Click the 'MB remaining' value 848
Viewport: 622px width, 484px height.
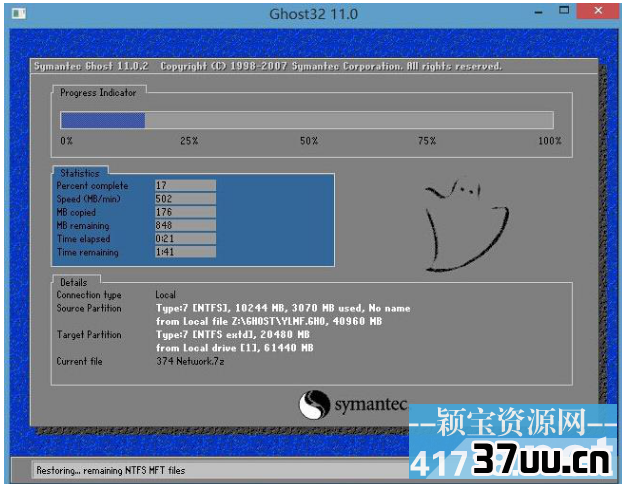pyautogui.click(x=185, y=225)
